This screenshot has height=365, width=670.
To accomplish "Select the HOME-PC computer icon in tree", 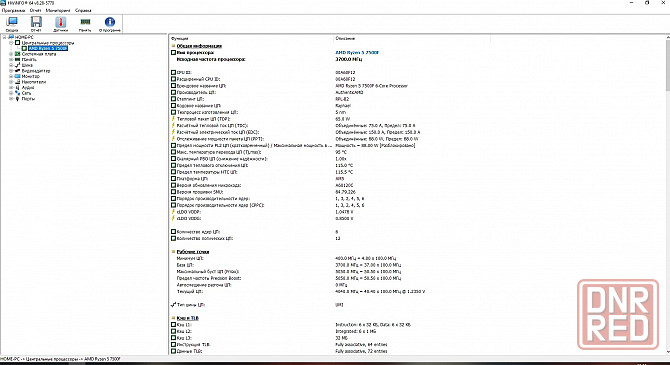I will pos(11,37).
